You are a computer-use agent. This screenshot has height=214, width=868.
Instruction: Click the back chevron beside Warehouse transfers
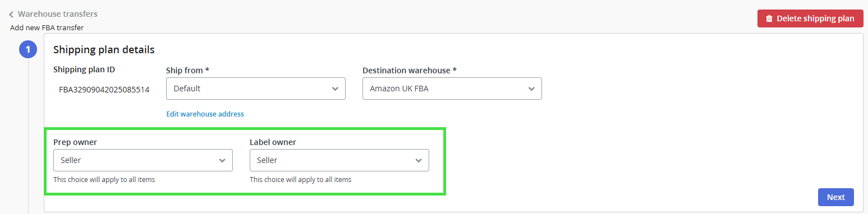pyautogui.click(x=11, y=14)
